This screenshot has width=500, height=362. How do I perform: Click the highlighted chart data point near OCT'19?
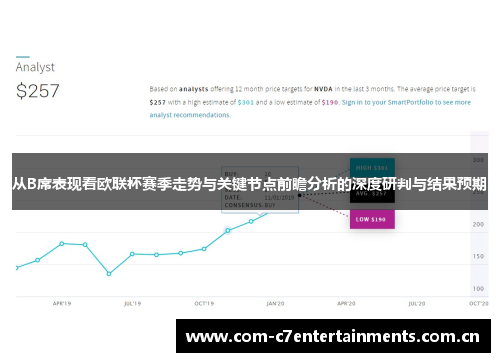point(228,230)
